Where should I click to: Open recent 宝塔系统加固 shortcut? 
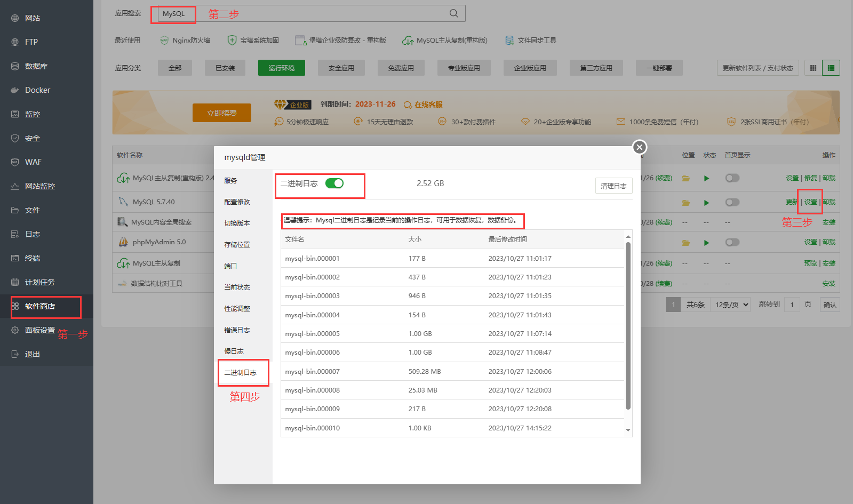(253, 41)
